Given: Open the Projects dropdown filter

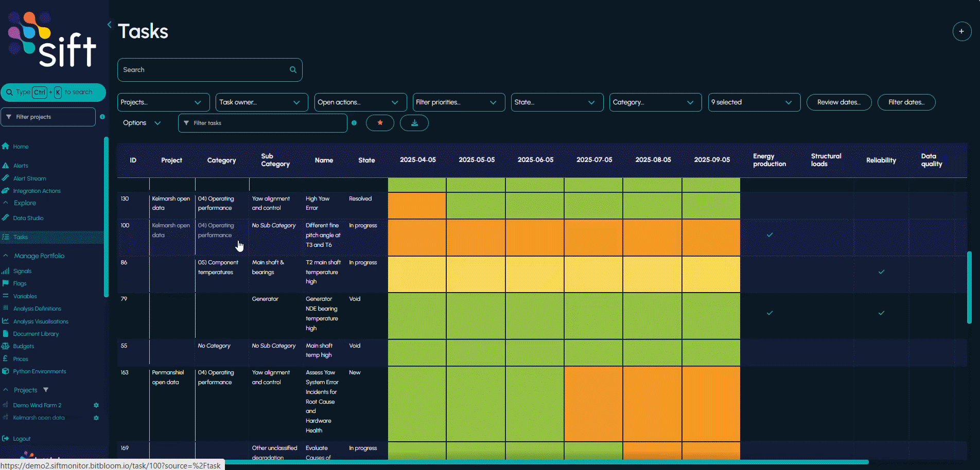Looking at the screenshot, I should pos(163,102).
